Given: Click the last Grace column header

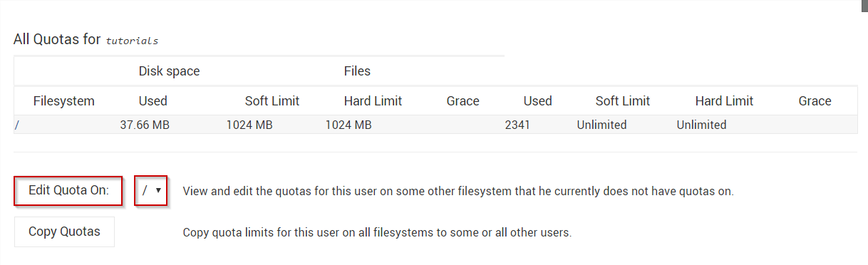Looking at the screenshot, I should coord(815,101).
